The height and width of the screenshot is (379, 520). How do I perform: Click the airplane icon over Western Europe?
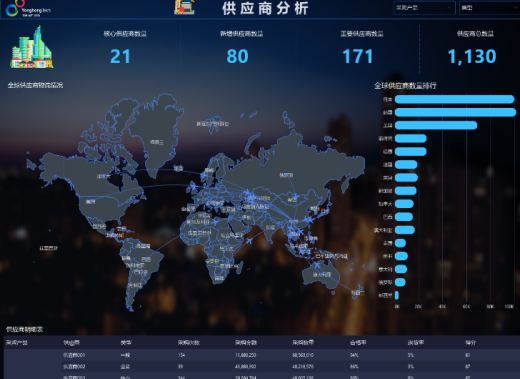click(192, 187)
